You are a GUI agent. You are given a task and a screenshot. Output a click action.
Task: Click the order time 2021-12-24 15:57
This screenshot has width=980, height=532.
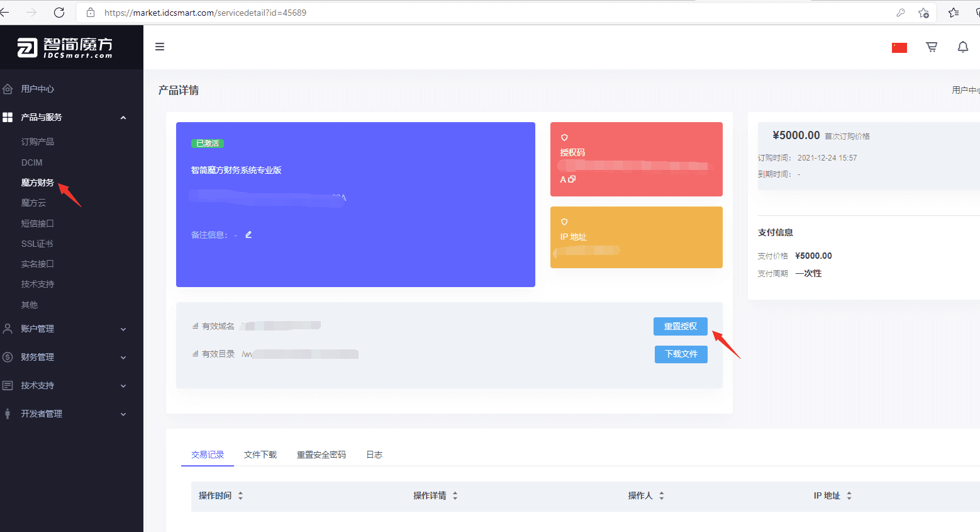click(827, 158)
